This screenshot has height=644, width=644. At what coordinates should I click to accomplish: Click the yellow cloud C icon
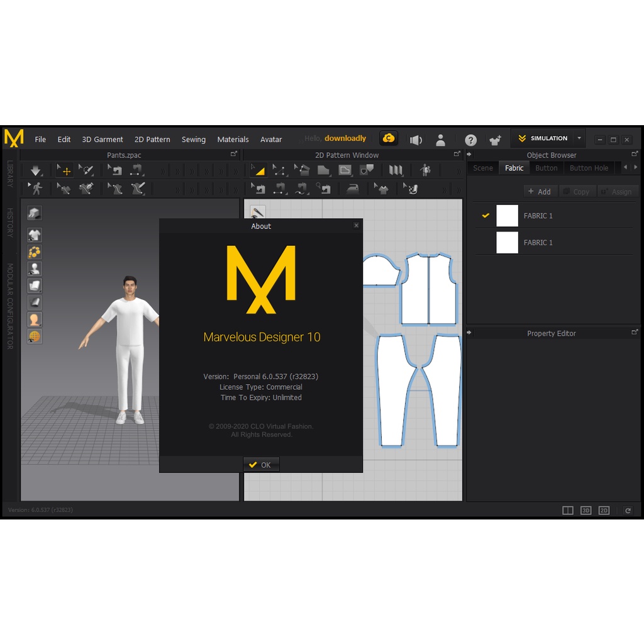click(x=389, y=138)
